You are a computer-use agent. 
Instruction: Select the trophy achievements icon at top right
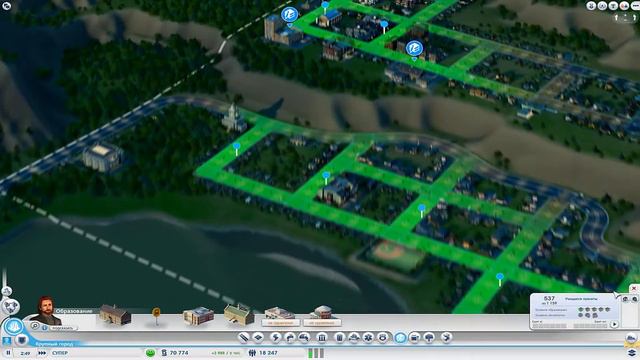613,6
